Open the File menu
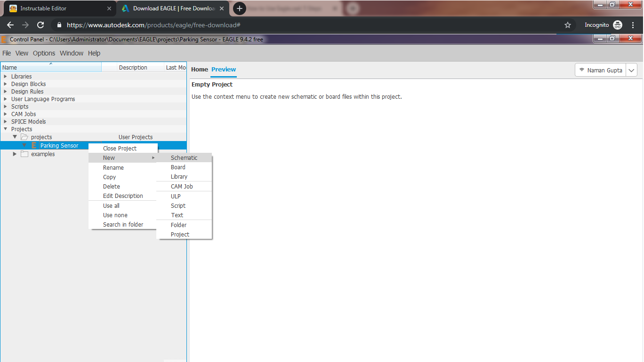The width and height of the screenshot is (644, 362). pyautogui.click(x=7, y=53)
